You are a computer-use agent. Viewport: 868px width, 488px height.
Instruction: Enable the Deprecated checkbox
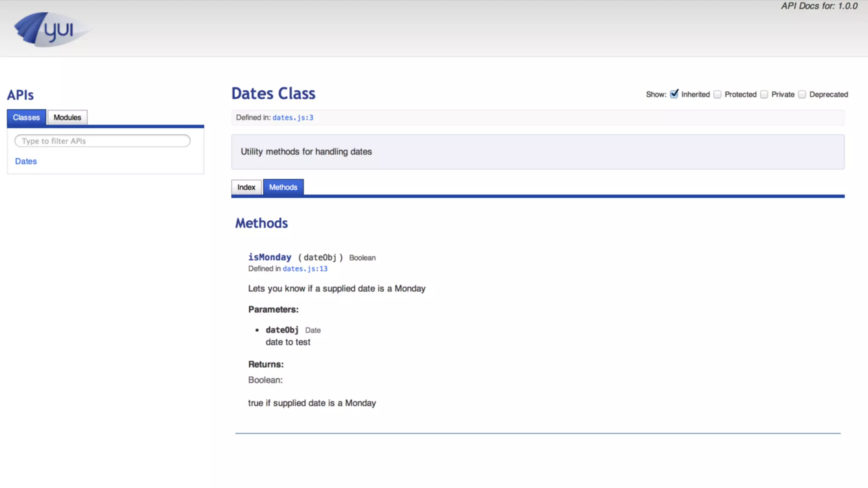click(802, 94)
